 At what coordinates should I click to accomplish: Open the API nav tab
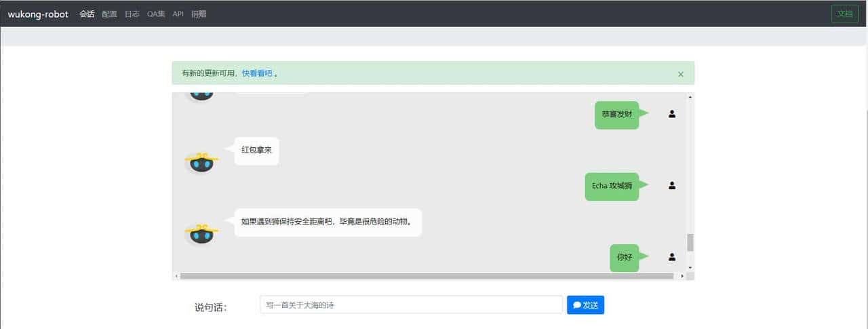178,14
